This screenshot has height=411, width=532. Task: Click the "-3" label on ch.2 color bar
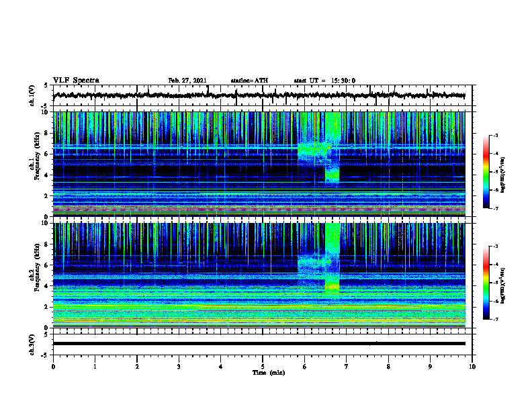(x=495, y=246)
